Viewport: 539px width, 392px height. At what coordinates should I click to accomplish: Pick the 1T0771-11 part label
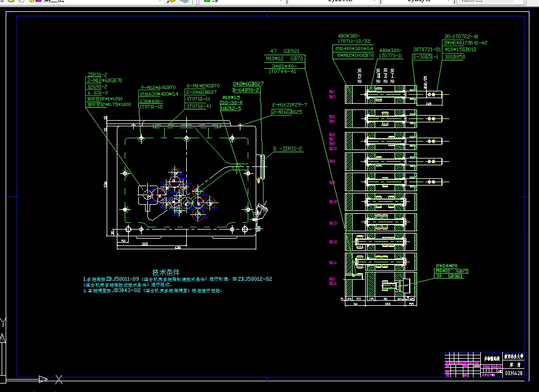391,56
